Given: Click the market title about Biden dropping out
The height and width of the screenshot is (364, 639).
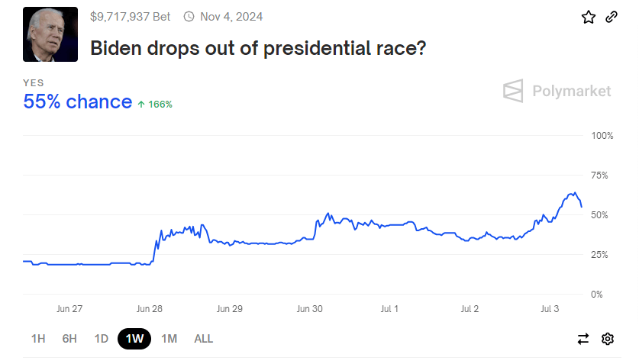Looking at the screenshot, I should [x=258, y=48].
